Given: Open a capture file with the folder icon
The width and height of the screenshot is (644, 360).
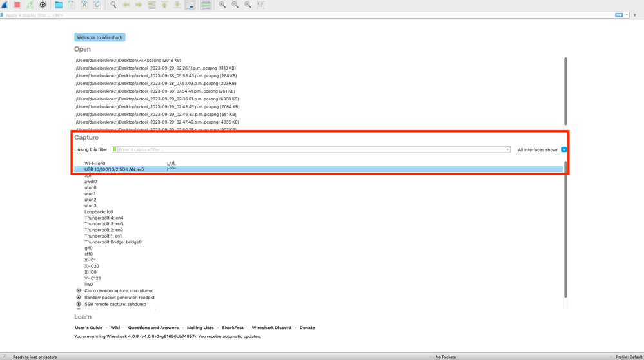Looking at the screenshot, I should point(59,5).
